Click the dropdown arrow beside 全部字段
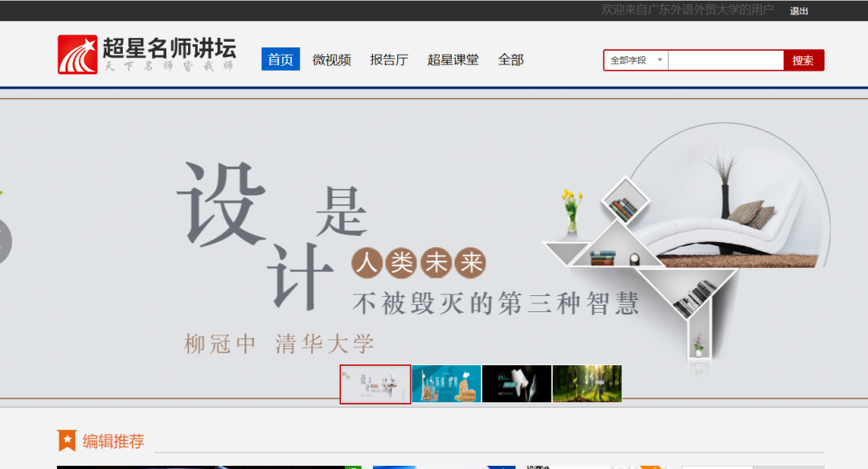This screenshot has height=469, width=868. coord(660,60)
